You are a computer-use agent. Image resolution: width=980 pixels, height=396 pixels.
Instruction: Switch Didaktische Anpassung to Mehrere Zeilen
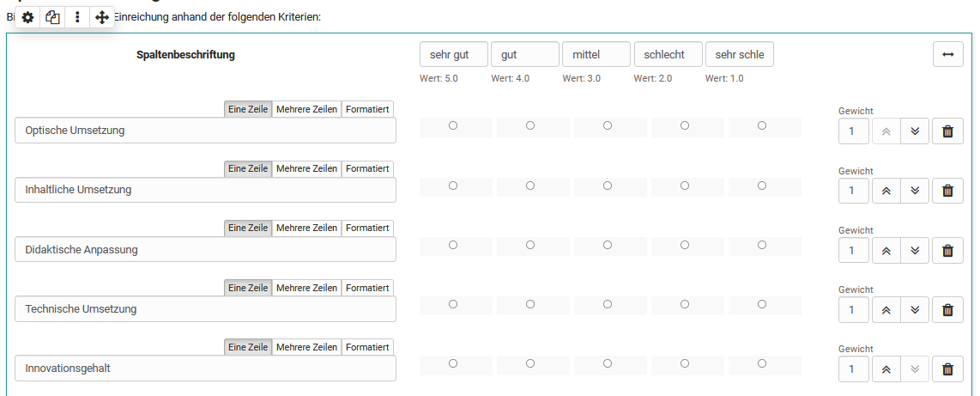[307, 228]
